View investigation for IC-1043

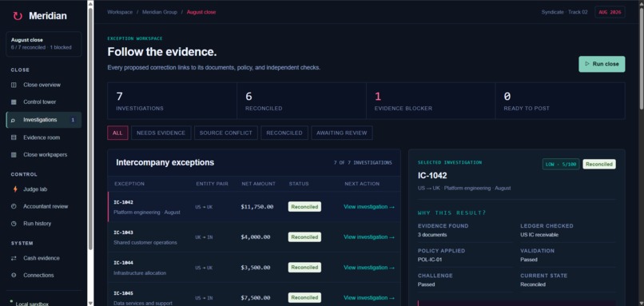point(369,237)
